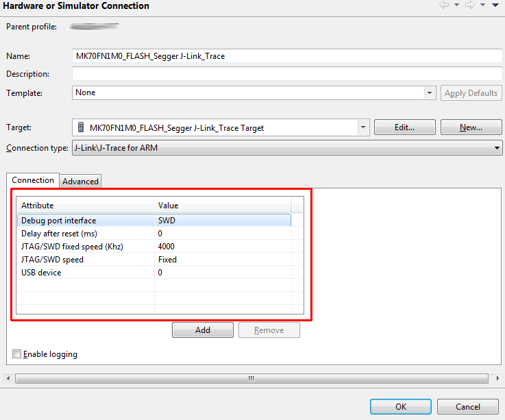Click into the Description text field
Screen dimensions: 505x420
point(288,74)
